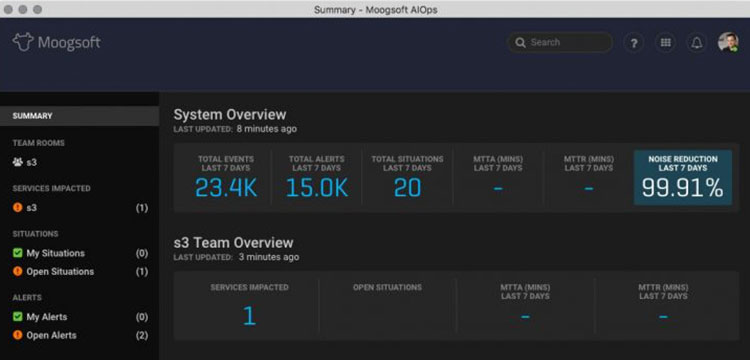
Task: Click the '8 minutes ago' update text
Action: (267, 129)
